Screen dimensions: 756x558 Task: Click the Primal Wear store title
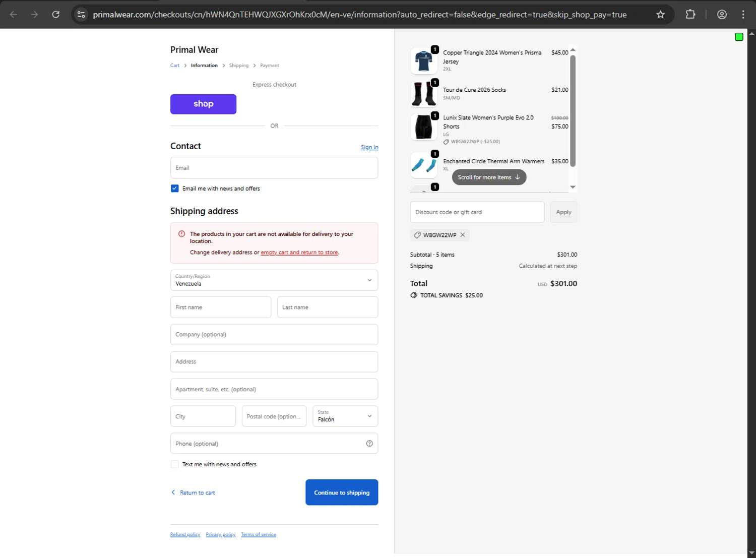click(194, 50)
